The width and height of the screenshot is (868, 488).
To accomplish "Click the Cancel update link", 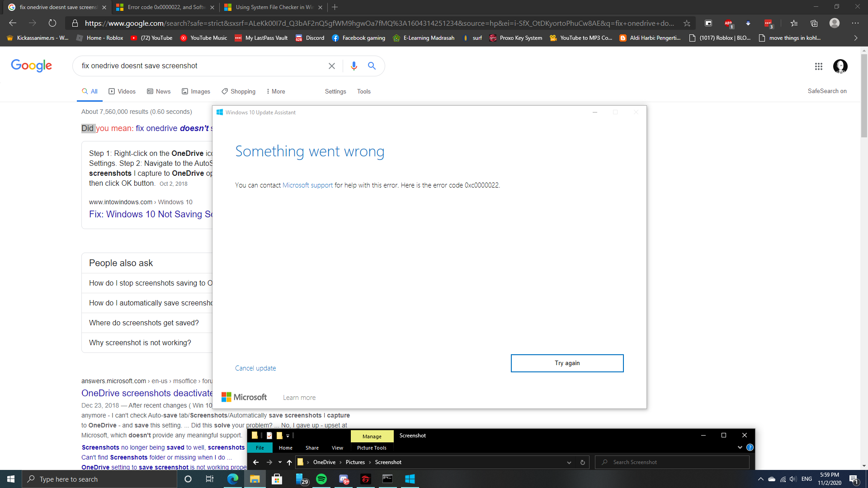I will point(255,368).
